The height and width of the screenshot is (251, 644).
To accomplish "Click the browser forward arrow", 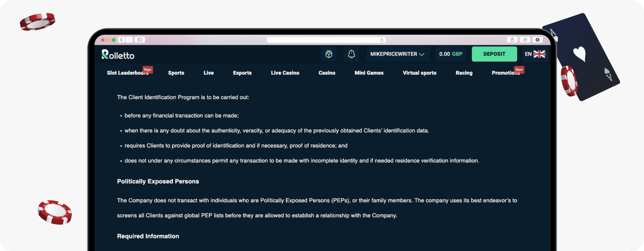I will (x=129, y=40).
